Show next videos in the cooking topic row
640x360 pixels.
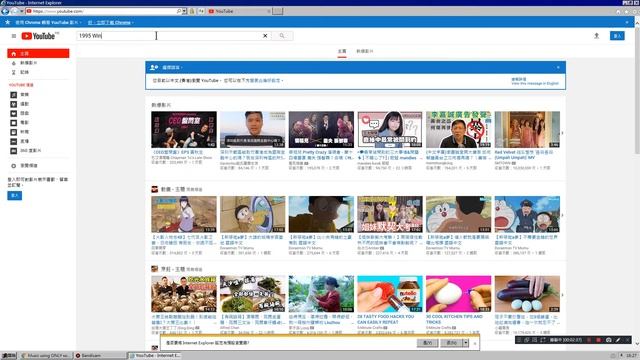coord(562,295)
